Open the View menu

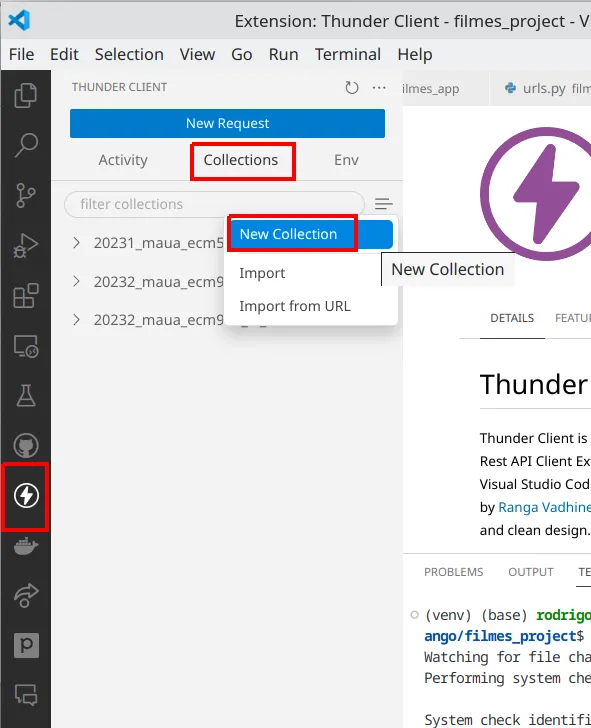coord(197,54)
